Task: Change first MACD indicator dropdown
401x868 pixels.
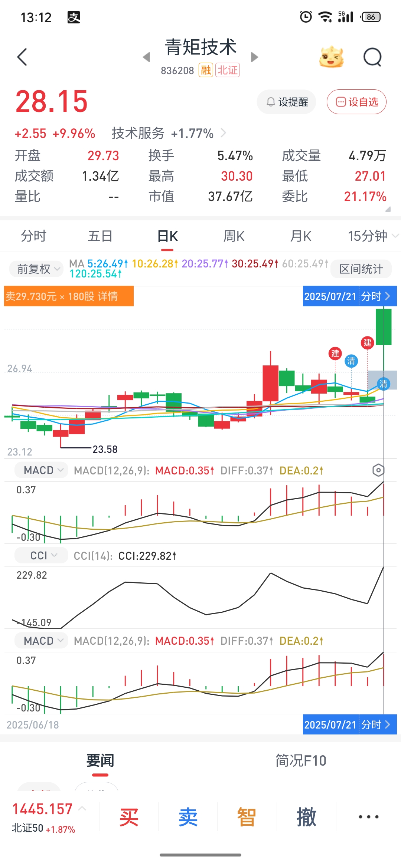Action: [x=41, y=470]
